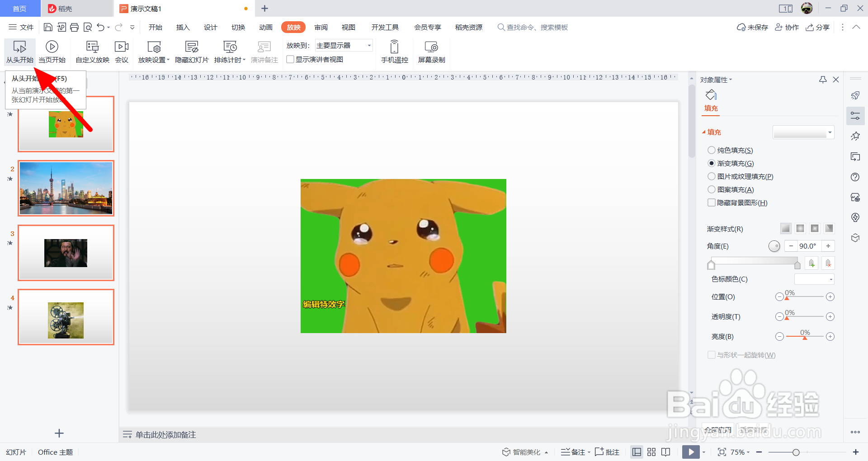
Task: Play slideshow from status bar
Action: [x=691, y=452]
